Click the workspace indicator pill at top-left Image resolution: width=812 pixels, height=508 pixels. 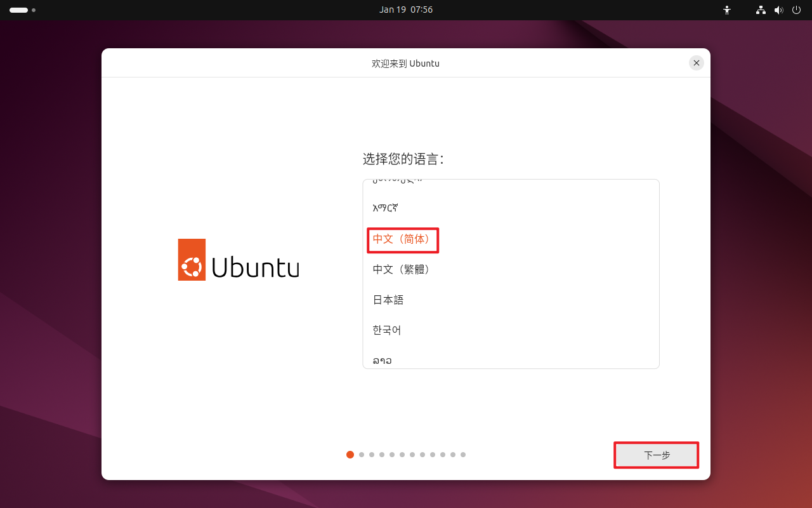[x=18, y=10]
